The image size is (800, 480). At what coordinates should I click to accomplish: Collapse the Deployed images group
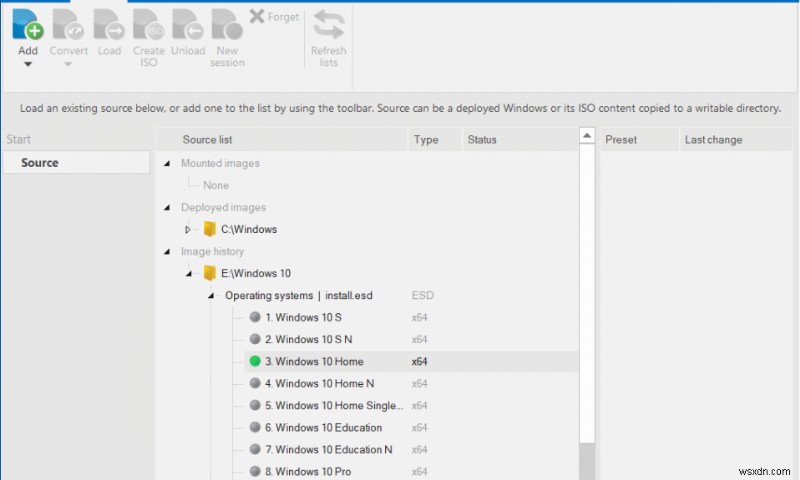click(x=167, y=208)
